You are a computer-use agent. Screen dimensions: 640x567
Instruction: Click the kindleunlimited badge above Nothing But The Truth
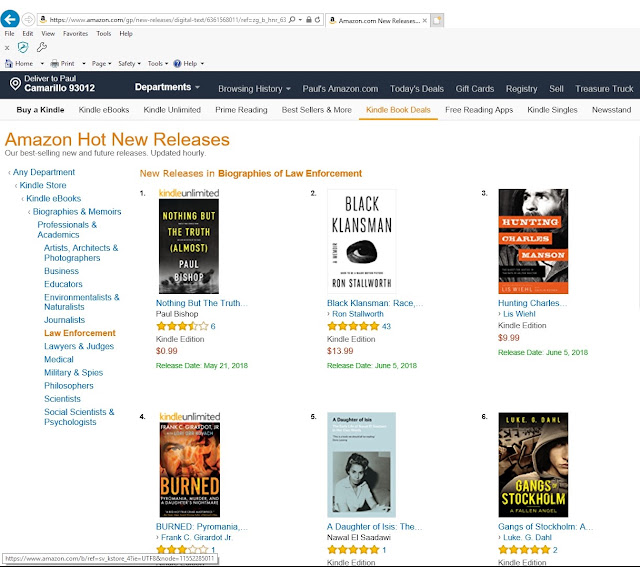click(189, 193)
